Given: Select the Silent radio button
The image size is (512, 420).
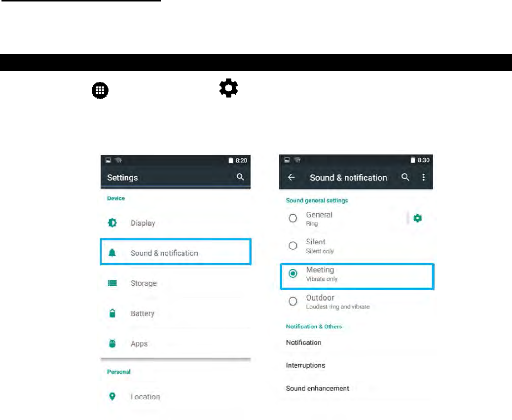Looking at the screenshot, I should 293,246.
